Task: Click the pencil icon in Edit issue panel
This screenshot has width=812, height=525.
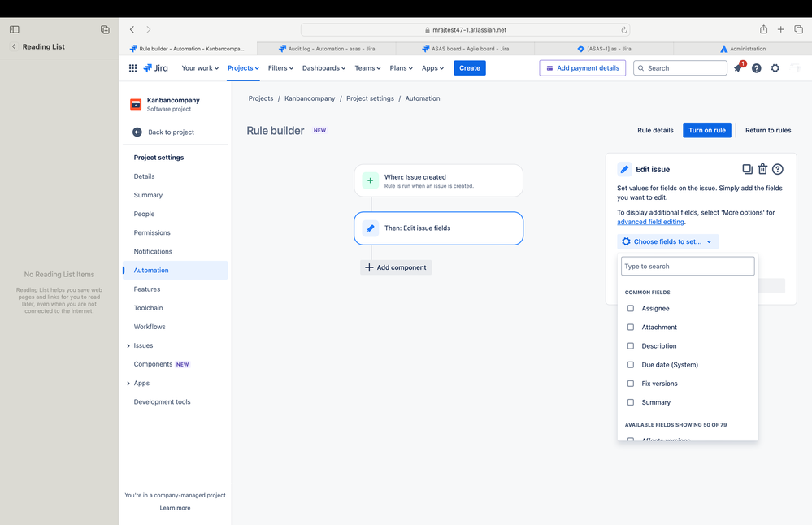Action: [x=624, y=169]
